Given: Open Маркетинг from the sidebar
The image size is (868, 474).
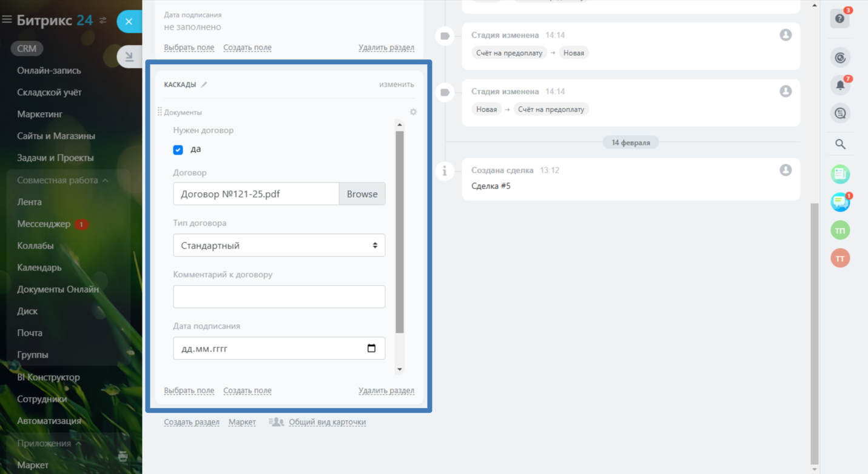Looking at the screenshot, I should pos(39,114).
